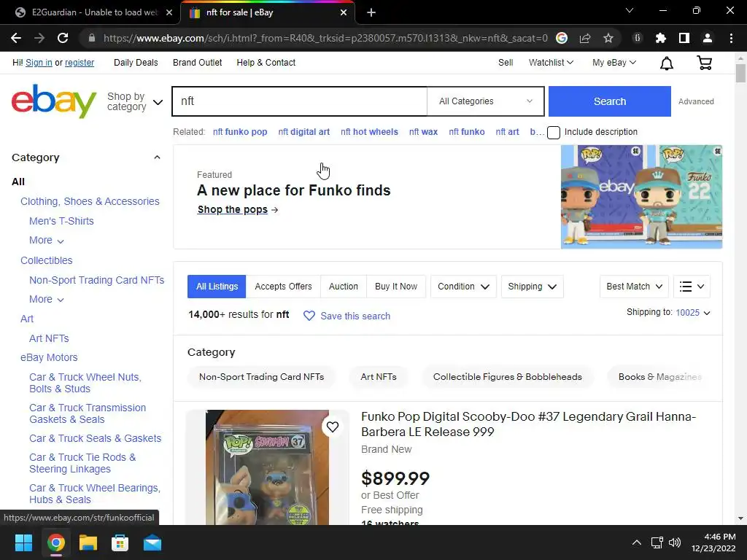Reload the eBay page
Viewport: 747px width, 560px height.
(63, 38)
